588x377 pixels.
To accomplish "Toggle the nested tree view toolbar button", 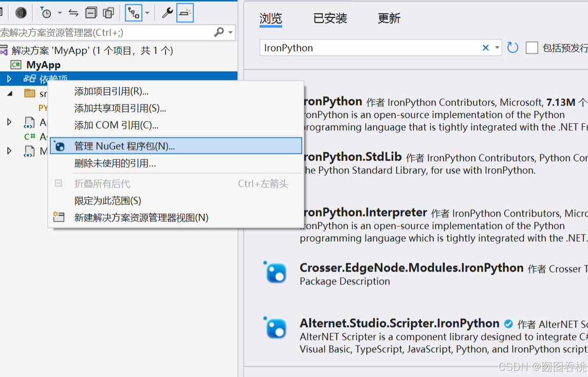I will 134,13.
